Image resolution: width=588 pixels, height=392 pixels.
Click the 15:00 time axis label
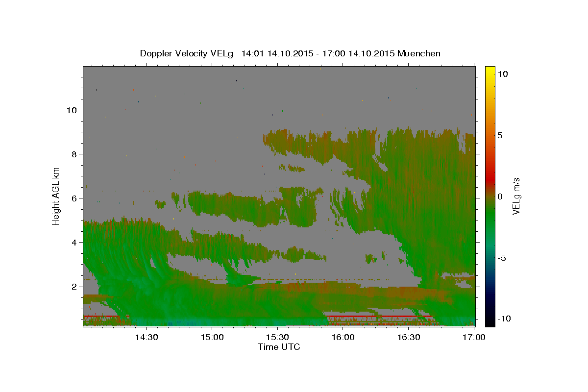tap(212, 337)
